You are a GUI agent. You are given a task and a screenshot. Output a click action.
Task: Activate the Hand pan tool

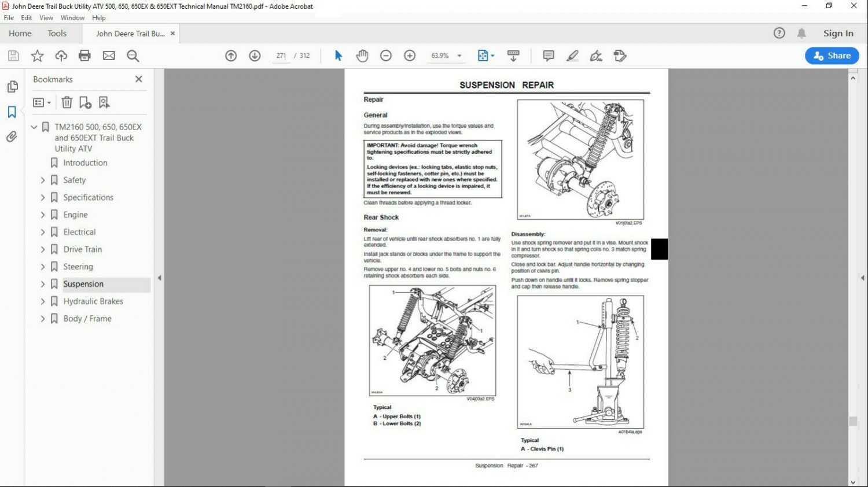362,56
